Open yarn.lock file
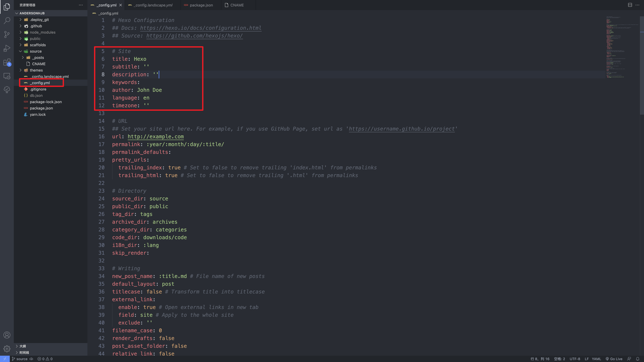Screen dimensions: 644x362 point(51,114)
